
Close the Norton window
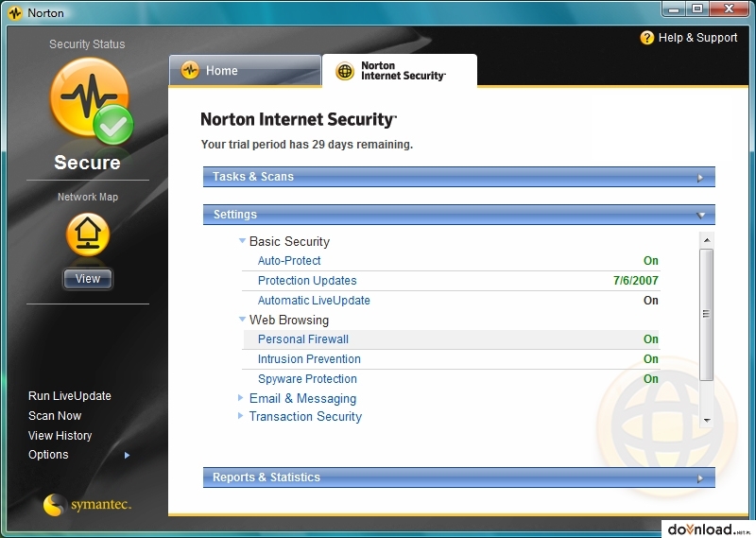729,9
